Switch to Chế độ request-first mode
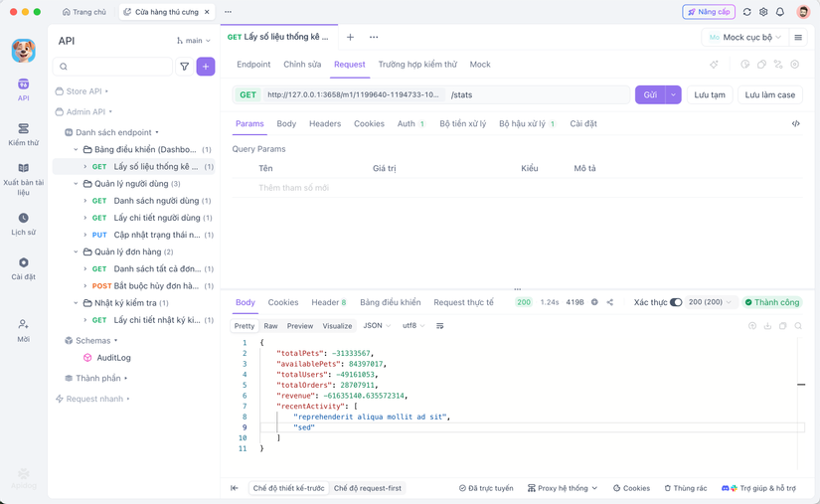This screenshot has height=504, width=820. point(368,488)
